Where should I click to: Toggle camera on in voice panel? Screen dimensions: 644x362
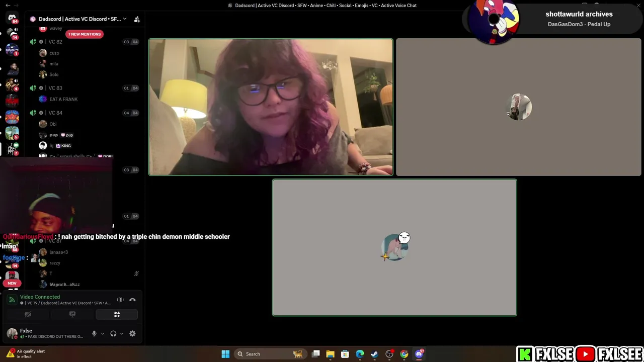pos(28,314)
